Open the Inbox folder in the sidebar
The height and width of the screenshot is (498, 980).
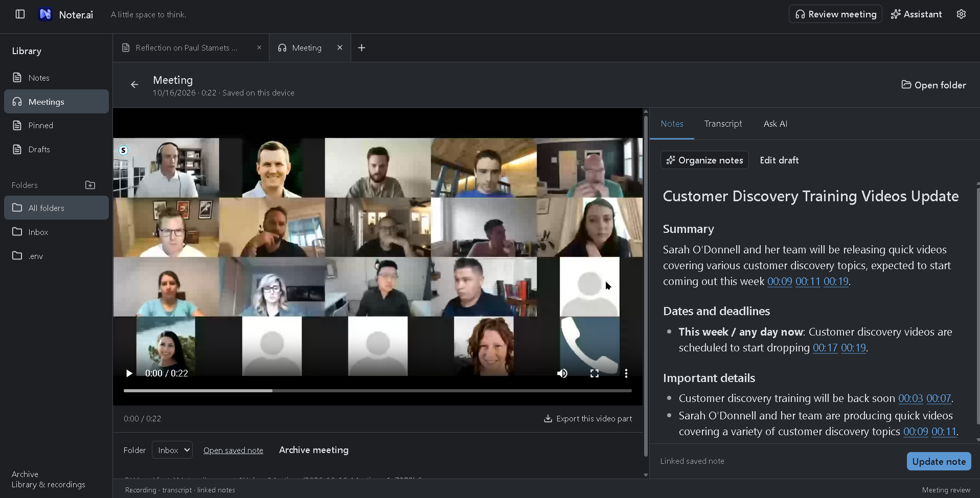[56, 232]
